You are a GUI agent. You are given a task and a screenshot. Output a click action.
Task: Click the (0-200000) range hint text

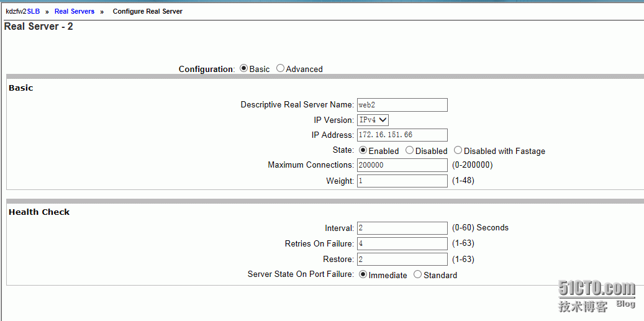pyautogui.click(x=472, y=165)
